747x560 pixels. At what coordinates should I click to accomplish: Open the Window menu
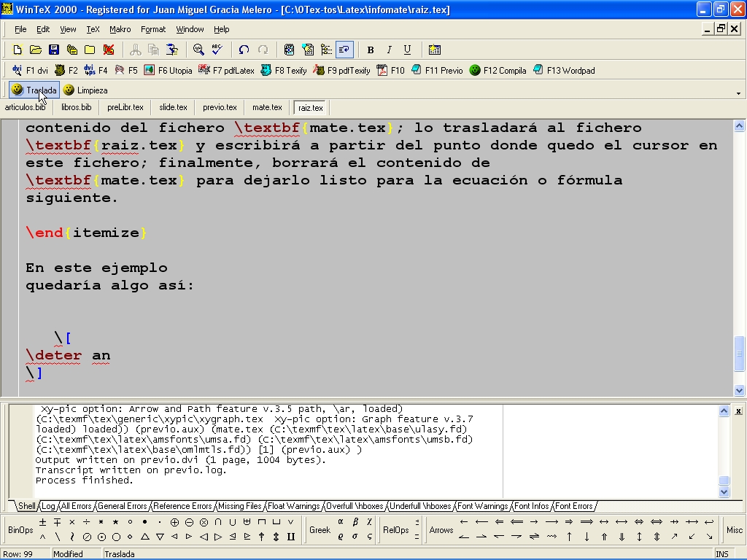[190, 29]
